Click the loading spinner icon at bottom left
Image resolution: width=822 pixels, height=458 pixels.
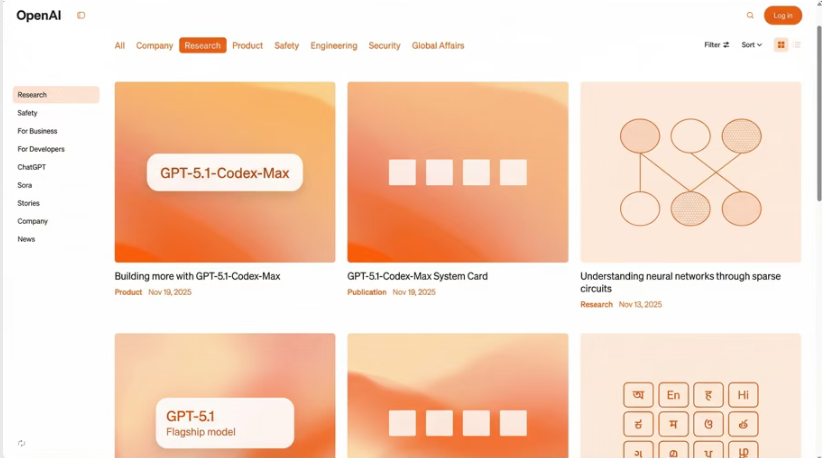click(21, 443)
